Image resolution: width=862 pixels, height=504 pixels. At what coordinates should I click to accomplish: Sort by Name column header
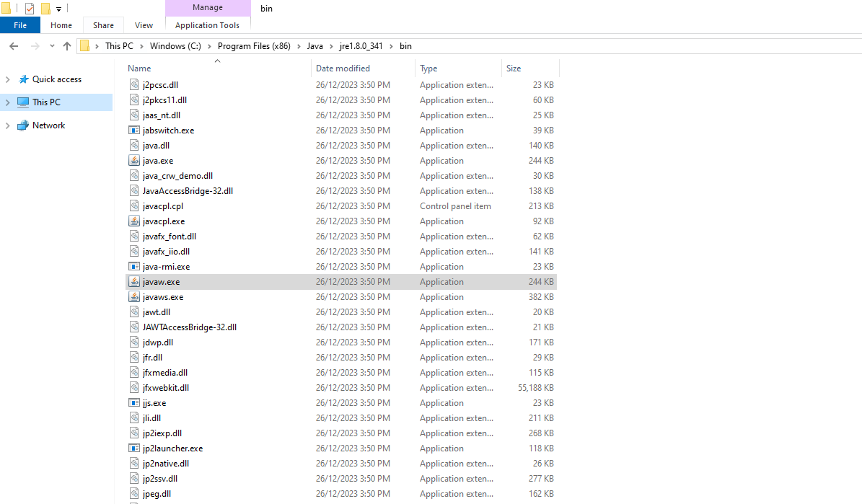[x=139, y=68]
